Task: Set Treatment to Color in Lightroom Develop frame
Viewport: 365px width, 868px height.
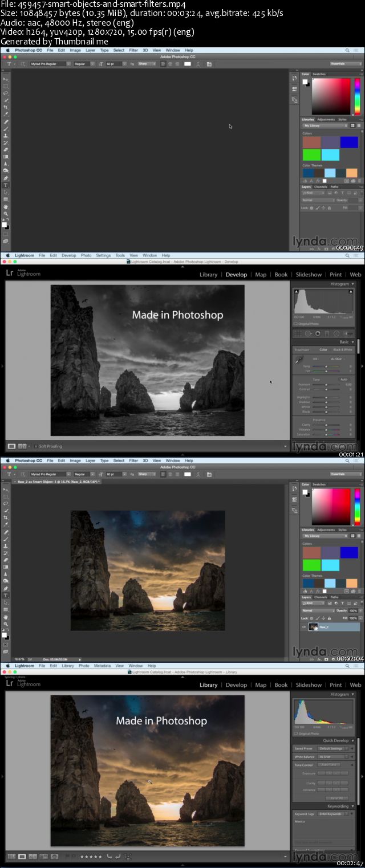Action: tap(323, 350)
